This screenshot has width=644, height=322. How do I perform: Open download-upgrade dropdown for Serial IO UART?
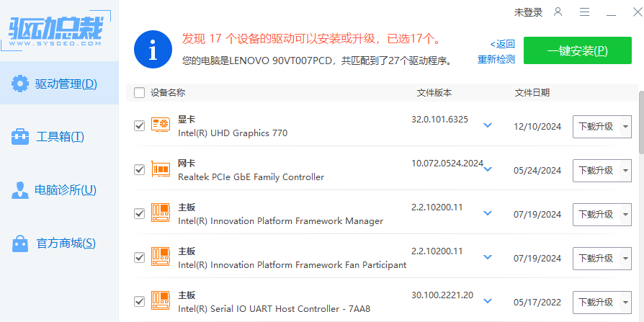[624, 302]
